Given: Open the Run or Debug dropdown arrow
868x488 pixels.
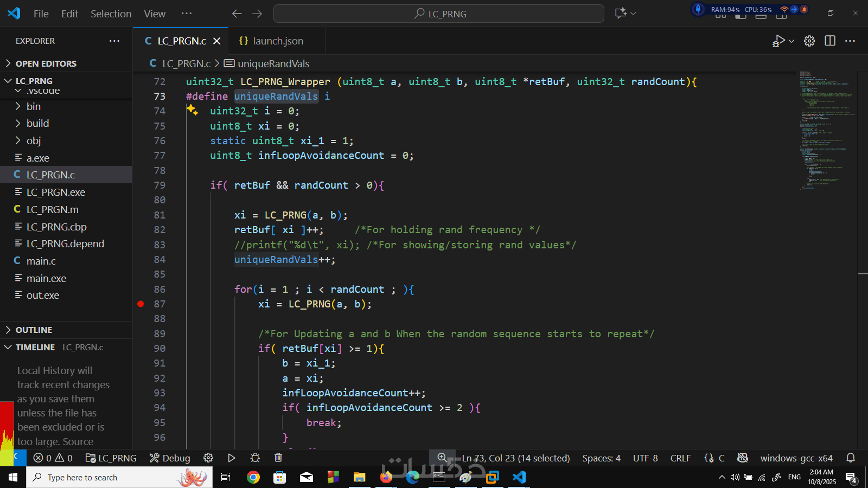Looking at the screenshot, I should tap(792, 41).
